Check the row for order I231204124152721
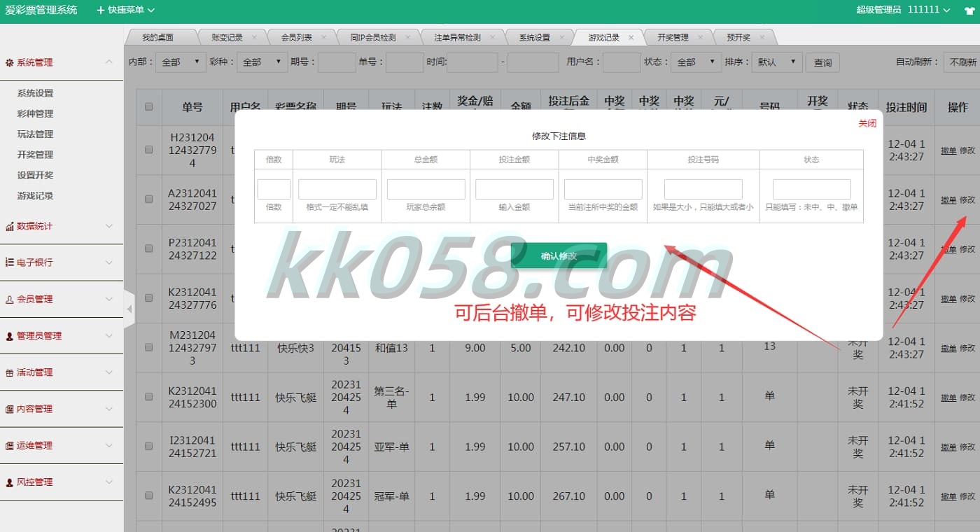Viewport: 980px width, 532px height. [148, 446]
